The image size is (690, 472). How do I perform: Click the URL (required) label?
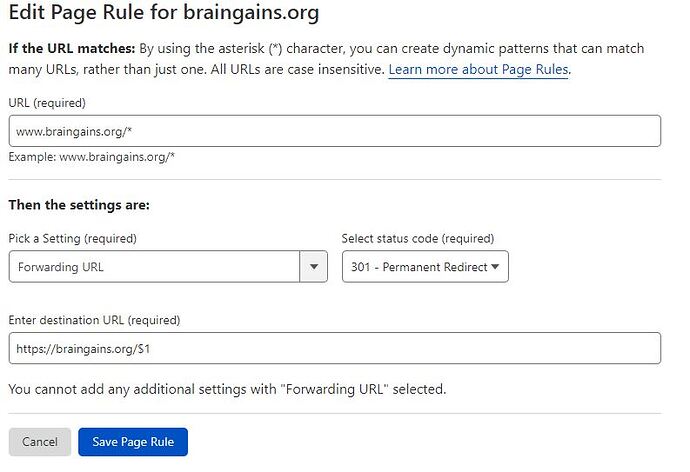point(47,103)
